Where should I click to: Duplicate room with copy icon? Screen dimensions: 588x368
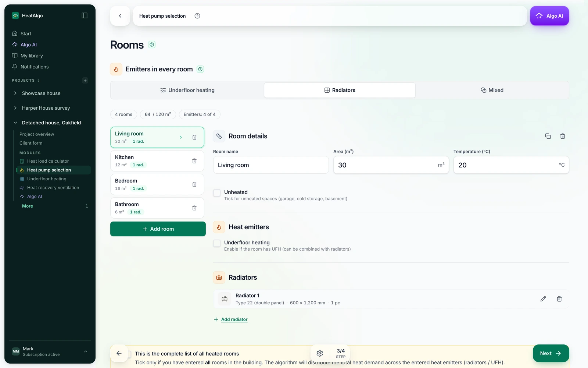point(548,136)
